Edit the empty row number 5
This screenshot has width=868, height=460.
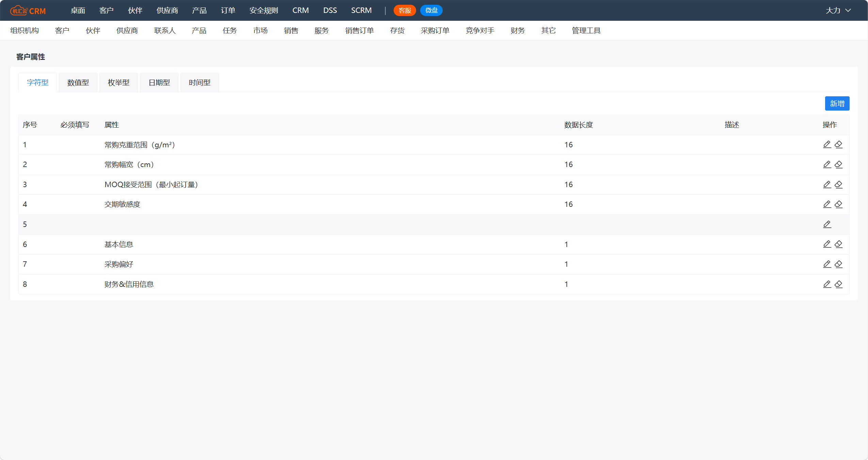click(x=827, y=224)
